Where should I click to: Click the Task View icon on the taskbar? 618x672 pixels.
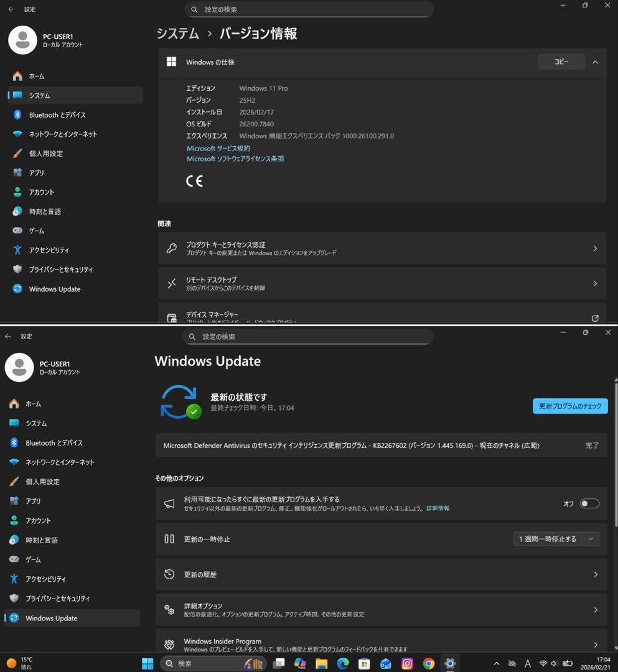[279, 663]
